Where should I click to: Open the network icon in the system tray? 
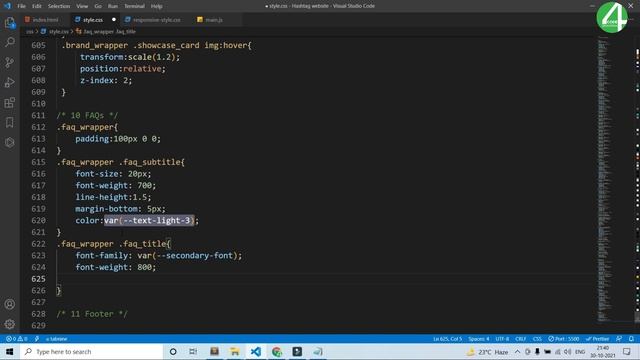558,351
